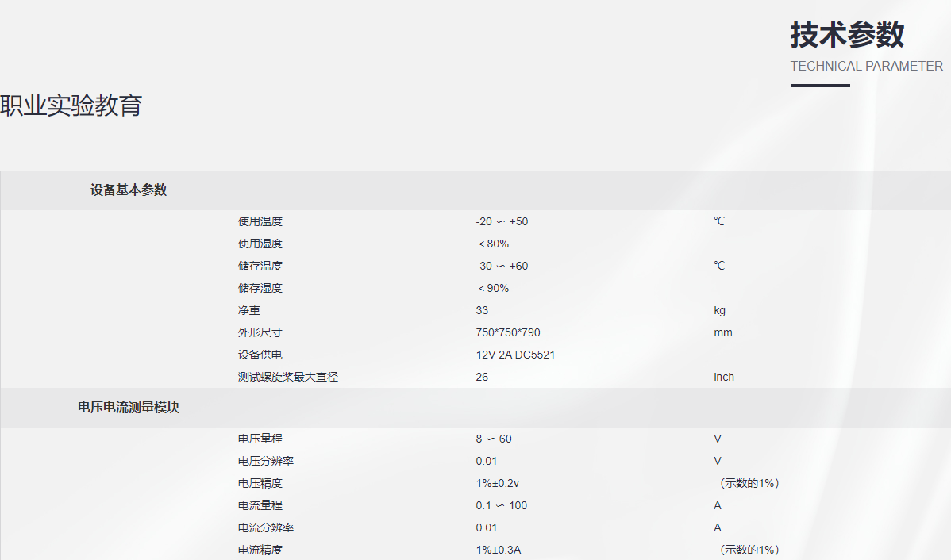Click the TECHNICAL PARAMETER subtitle text
The width and height of the screenshot is (951, 560).
click(x=866, y=67)
